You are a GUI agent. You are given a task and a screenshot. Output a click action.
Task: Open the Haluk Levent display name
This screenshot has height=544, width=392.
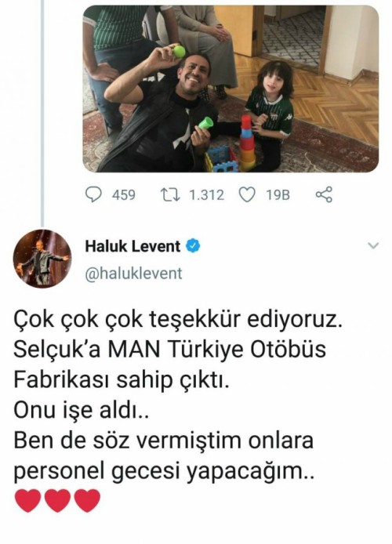coord(132,246)
